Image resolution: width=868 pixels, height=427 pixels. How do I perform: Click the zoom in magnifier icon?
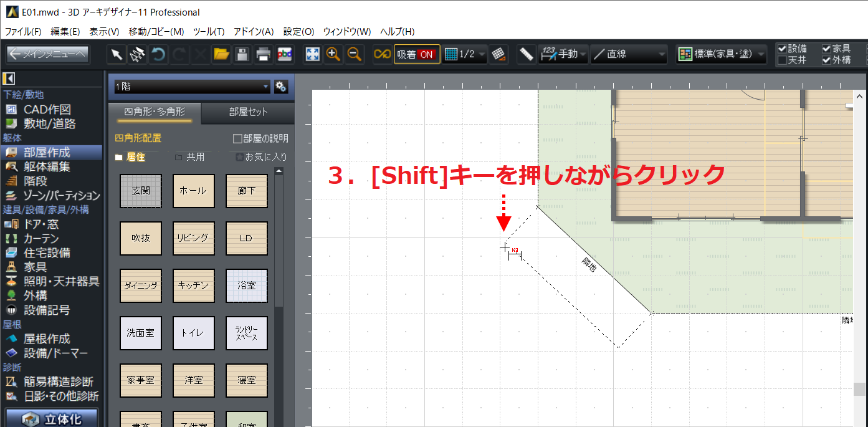(333, 54)
